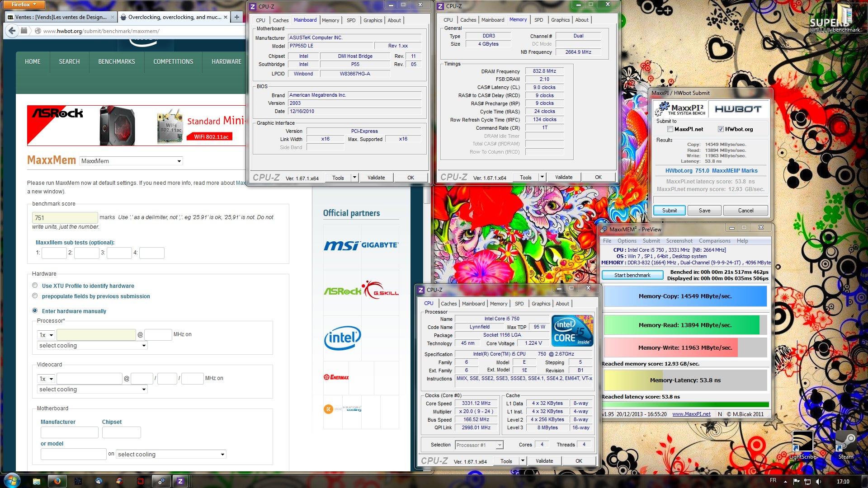Open the MaxxMem benchmark dropdown
This screenshot has height=488, width=868.
tap(131, 161)
